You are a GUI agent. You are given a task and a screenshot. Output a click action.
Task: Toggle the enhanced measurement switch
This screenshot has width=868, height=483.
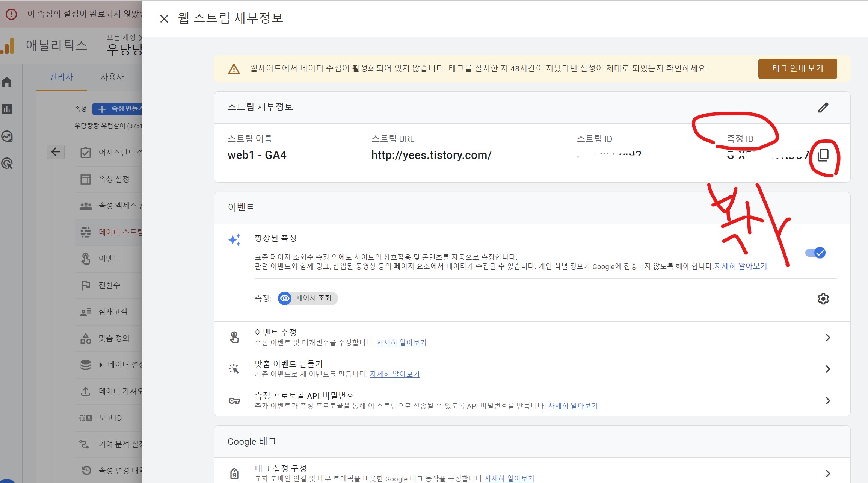[x=815, y=253]
